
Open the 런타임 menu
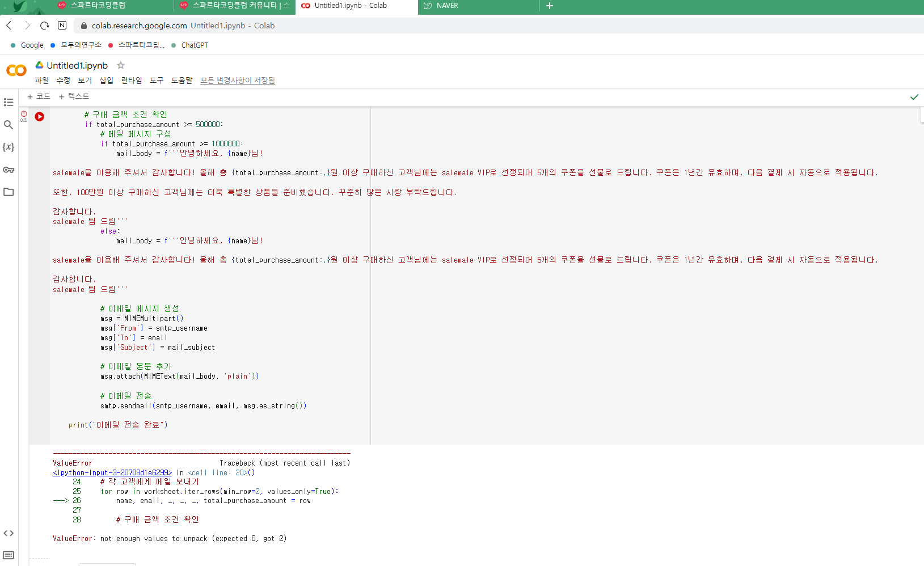(132, 81)
